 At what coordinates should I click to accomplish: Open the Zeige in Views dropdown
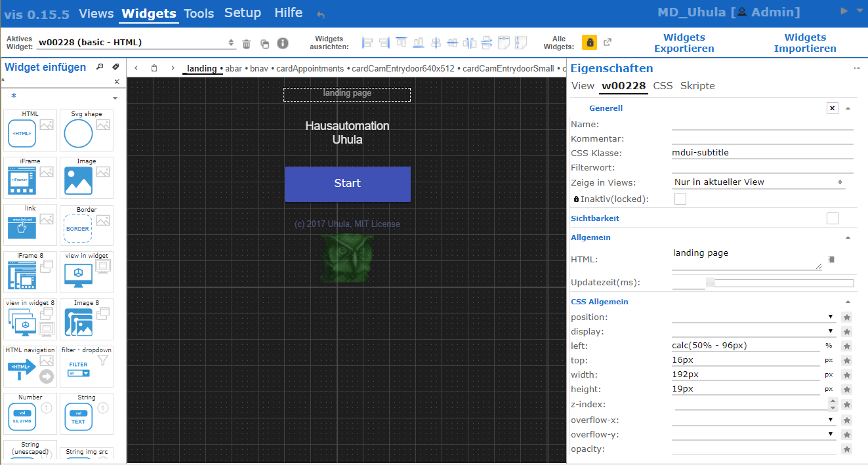[x=758, y=182]
